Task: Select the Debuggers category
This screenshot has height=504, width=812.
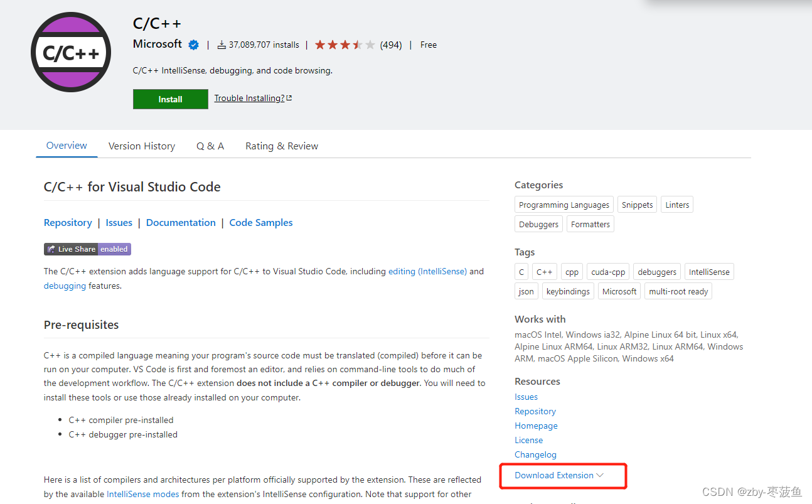Action: 538,224
